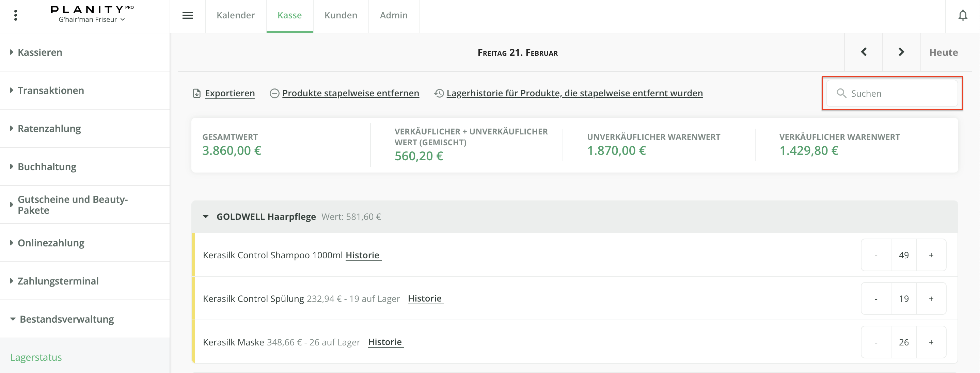Collapse the Bestandsverwaltung section

coord(66,319)
